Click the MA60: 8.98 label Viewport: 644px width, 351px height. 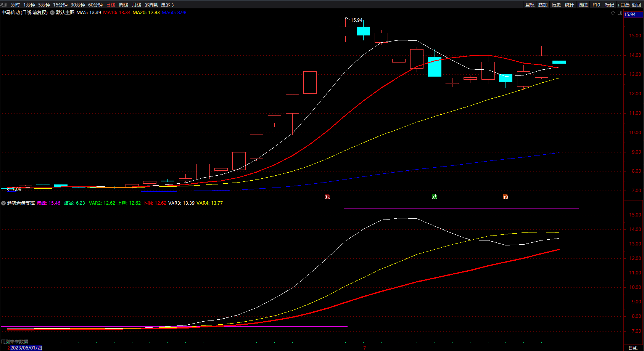(x=174, y=13)
